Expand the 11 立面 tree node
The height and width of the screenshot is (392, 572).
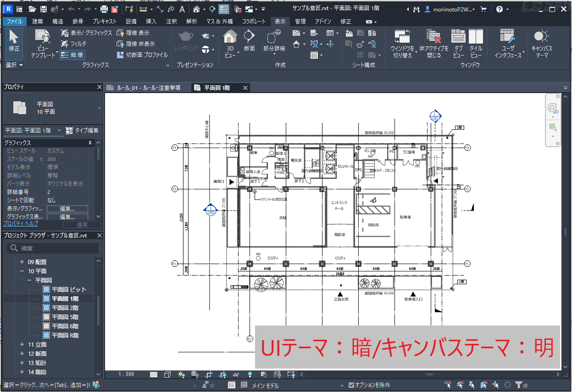coord(21,344)
